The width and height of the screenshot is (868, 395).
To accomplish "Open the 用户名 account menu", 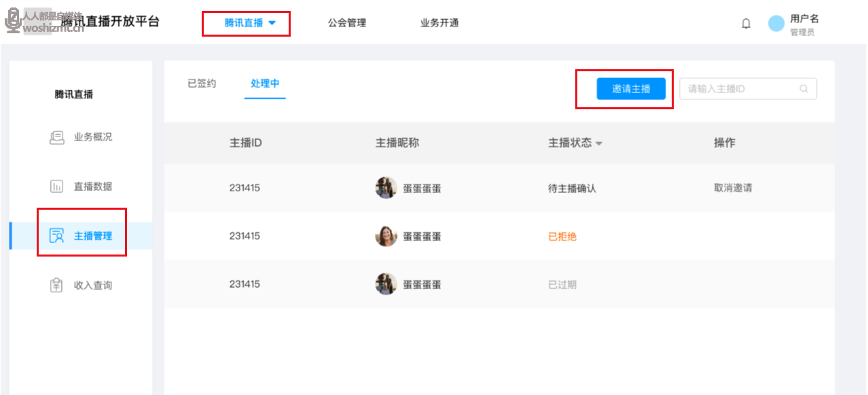I will click(x=804, y=19).
